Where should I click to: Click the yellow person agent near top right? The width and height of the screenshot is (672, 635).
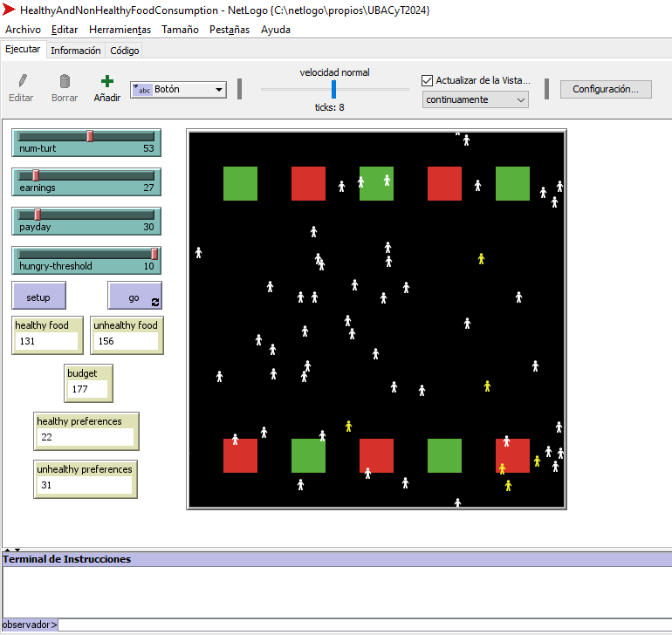(481, 258)
